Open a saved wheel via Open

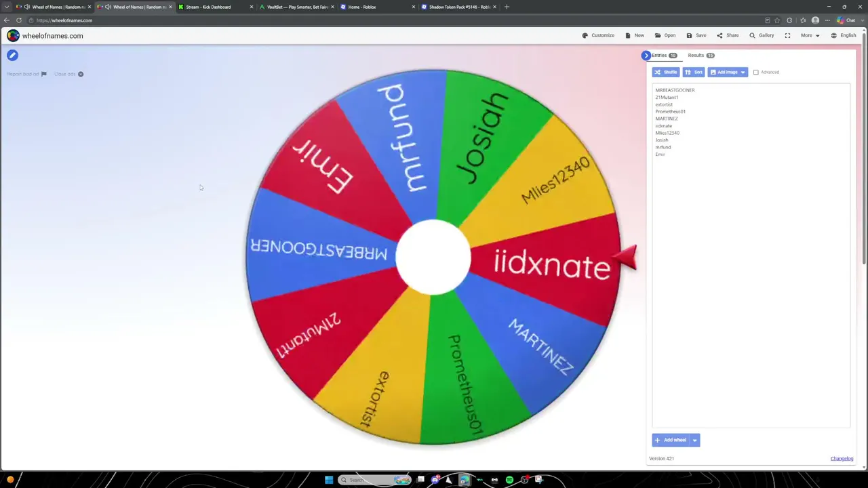[665, 36]
